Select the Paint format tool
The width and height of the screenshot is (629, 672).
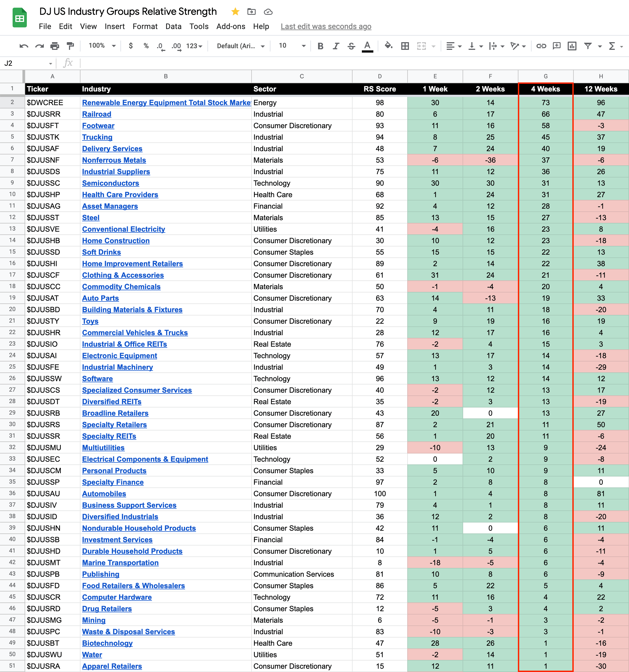point(70,46)
